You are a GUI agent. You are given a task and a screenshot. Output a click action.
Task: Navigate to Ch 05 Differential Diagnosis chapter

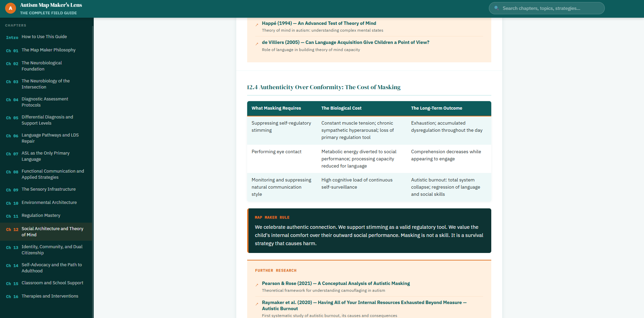(46, 120)
